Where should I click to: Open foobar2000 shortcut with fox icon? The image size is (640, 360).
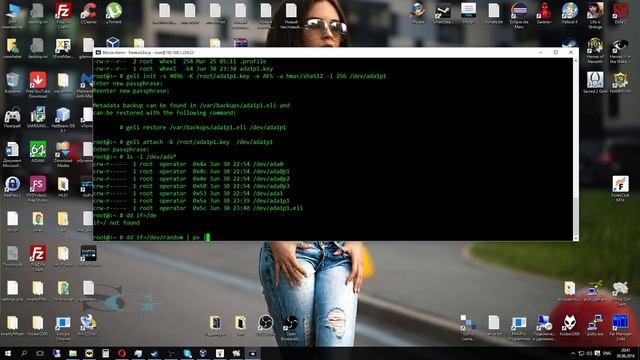point(569,325)
